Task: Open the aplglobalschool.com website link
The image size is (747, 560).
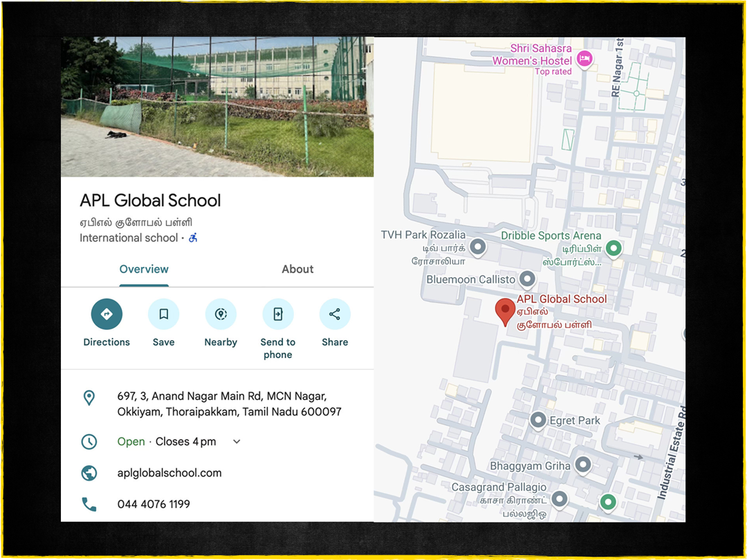Action: tap(169, 474)
